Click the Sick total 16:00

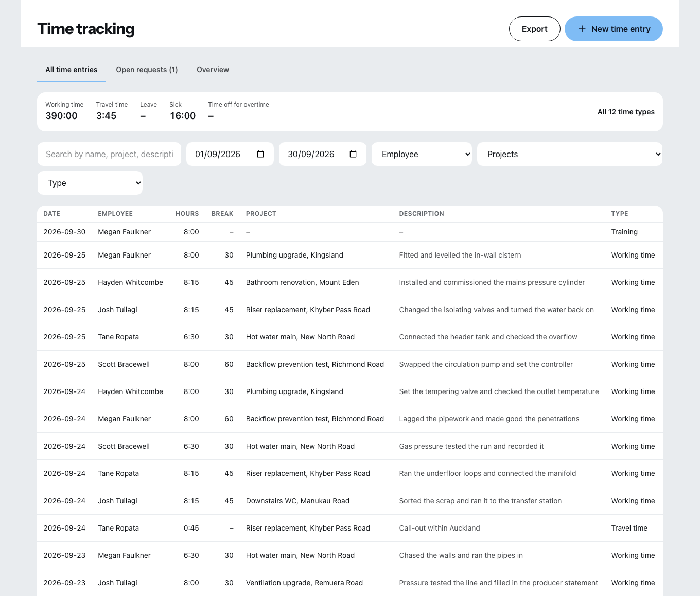(x=183, y=116)
